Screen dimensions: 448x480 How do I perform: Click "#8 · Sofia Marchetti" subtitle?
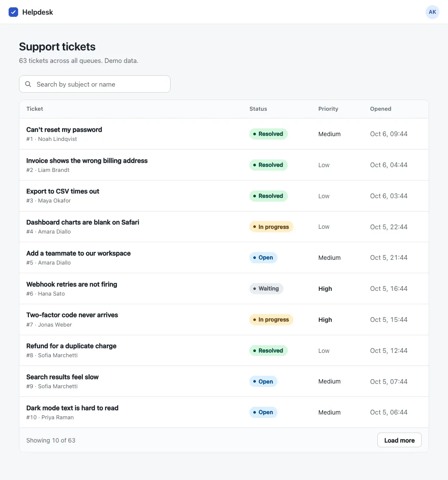click(52, 355)
